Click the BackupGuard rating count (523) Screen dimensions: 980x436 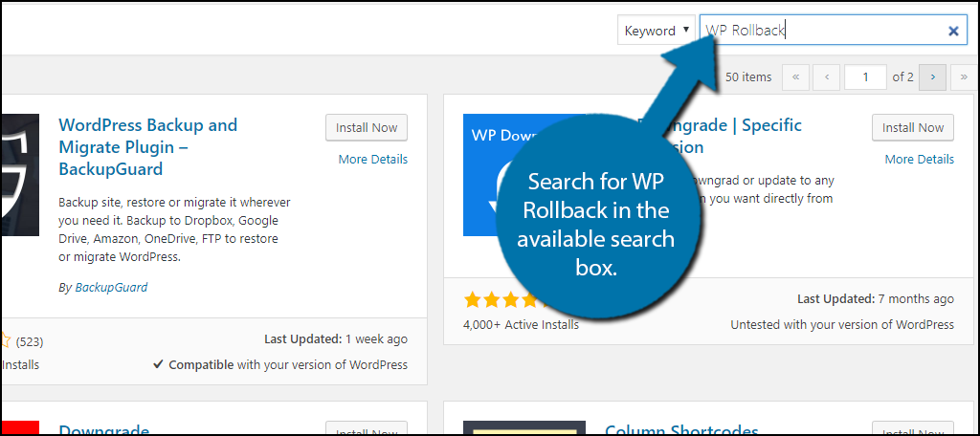click(x=30, y=341)
